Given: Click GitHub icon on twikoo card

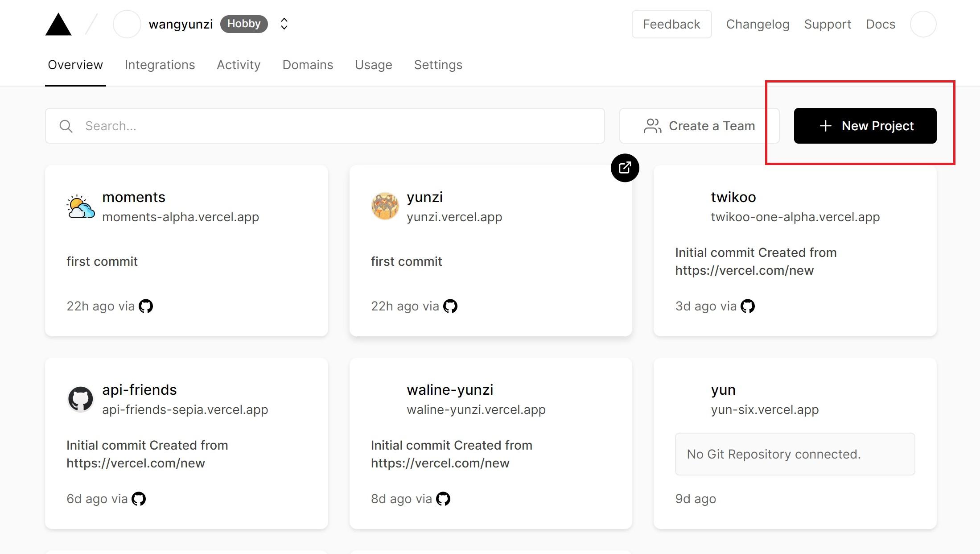Looking at the screenshot, I should pyautogui.click(x=748, y=306).
